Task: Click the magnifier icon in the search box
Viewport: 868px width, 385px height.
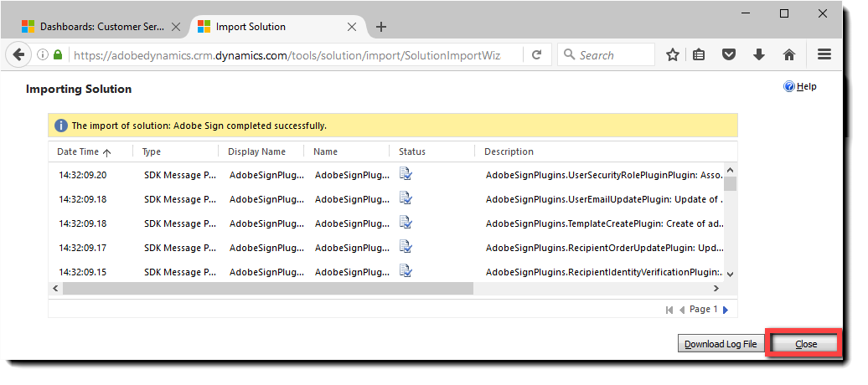Action: pyautogui.click(x=569, y=54)
